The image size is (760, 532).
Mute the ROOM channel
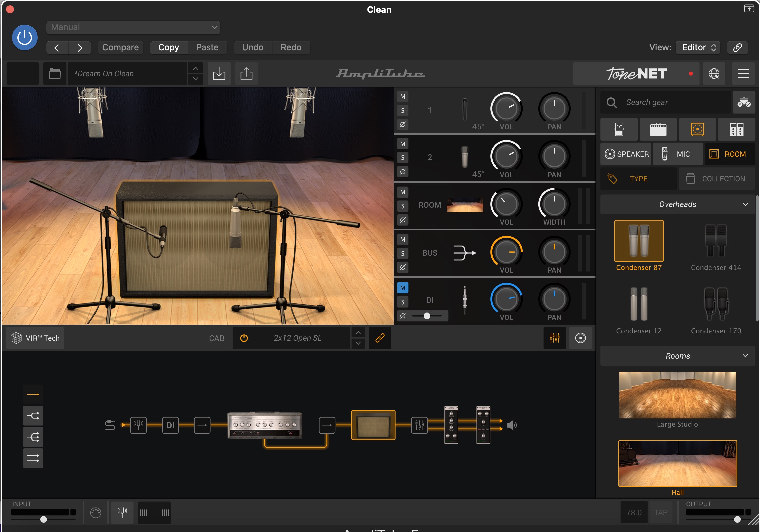(403, 192)
